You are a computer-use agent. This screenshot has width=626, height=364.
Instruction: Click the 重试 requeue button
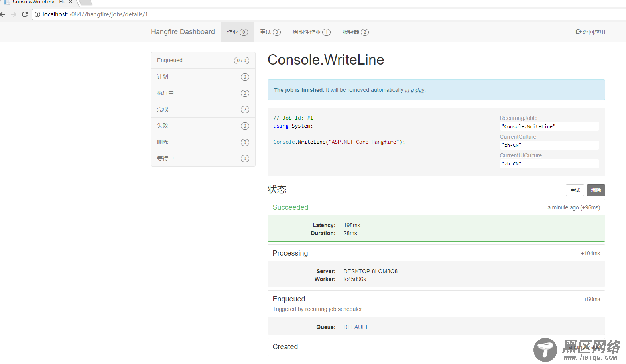(575, 190)
